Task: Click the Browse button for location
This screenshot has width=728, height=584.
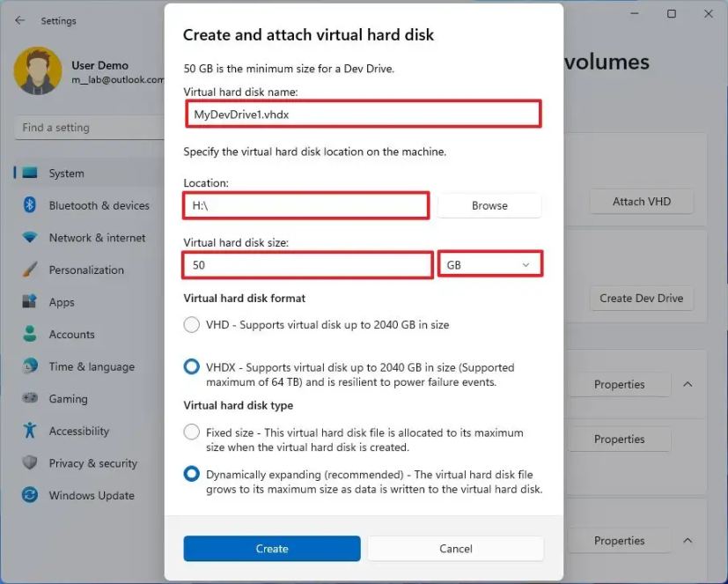Action: [x=489, y=205]
